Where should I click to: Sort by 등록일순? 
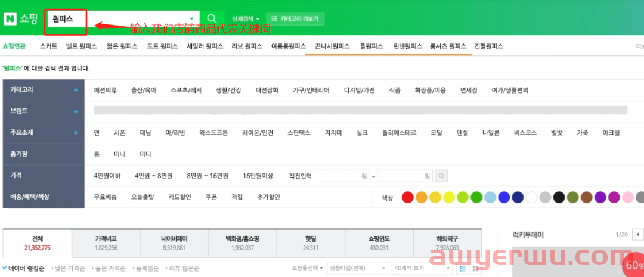146,269
